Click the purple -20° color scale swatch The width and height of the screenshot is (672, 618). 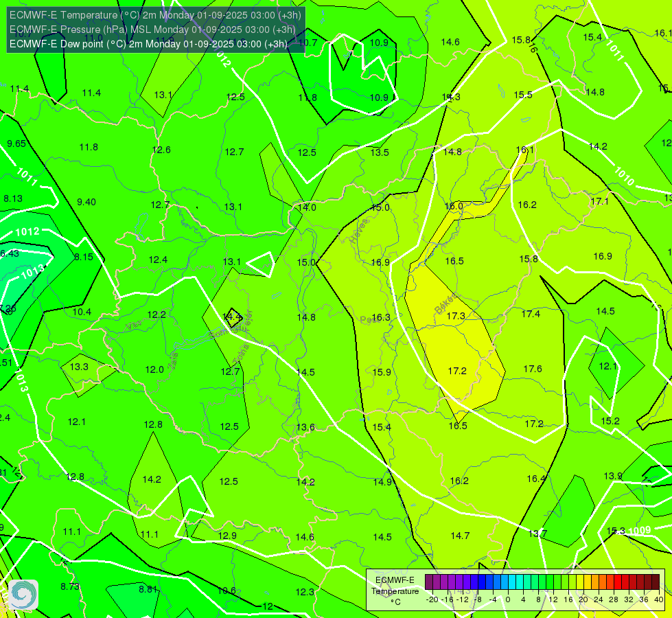pyautogui.click(x=429, y=582)
